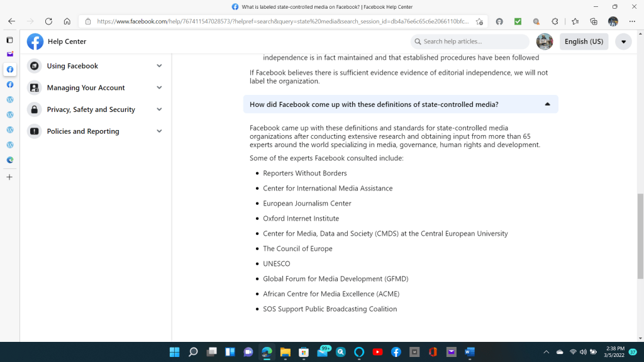This screenshot has width=644, height=362.
Task: Go to browser home page icon
Action: (67, 21)
